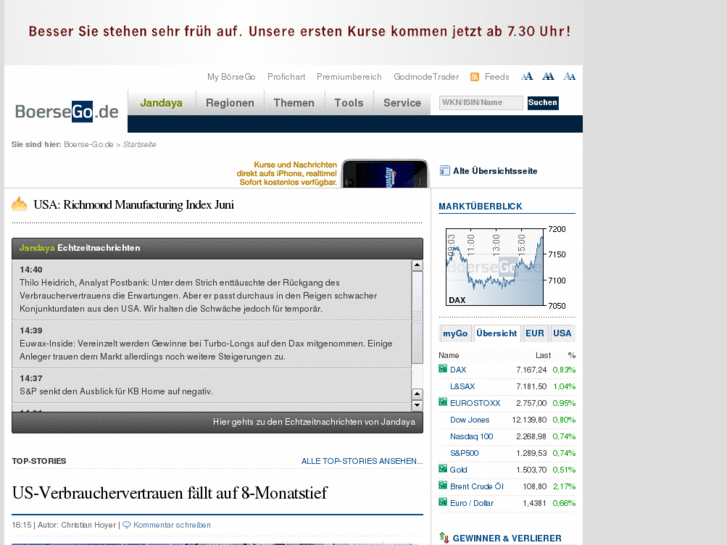Click the lowest news list scroll-down arrow
Viewport: 727px width, 545px height.
point(417,405)
